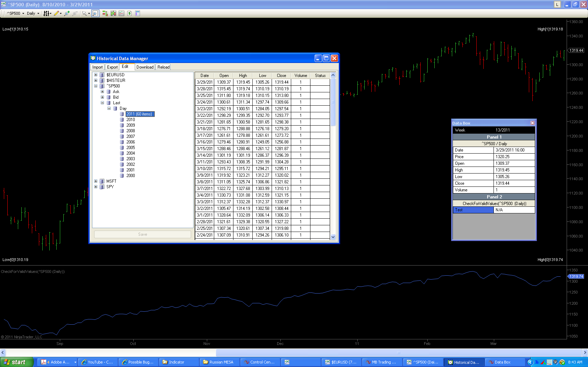Image resolution: width=588 pixels, height=367 pixels.
Task: Select year 2000 in the data tree
Action: click(x=131, y=176)
